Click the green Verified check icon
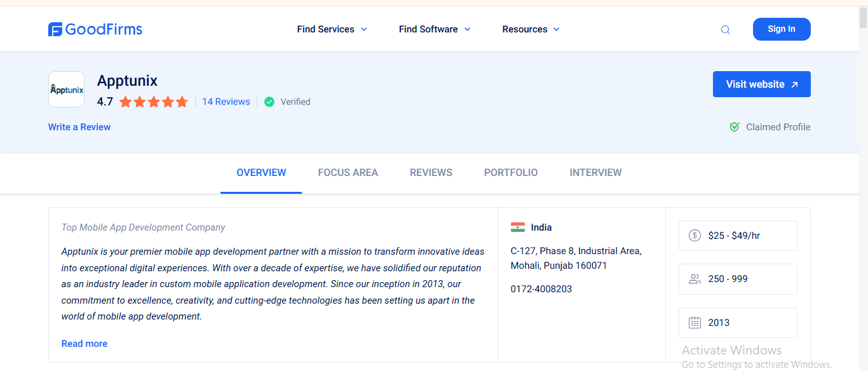Viewport: 868px width, 371px height. (269, 102)
